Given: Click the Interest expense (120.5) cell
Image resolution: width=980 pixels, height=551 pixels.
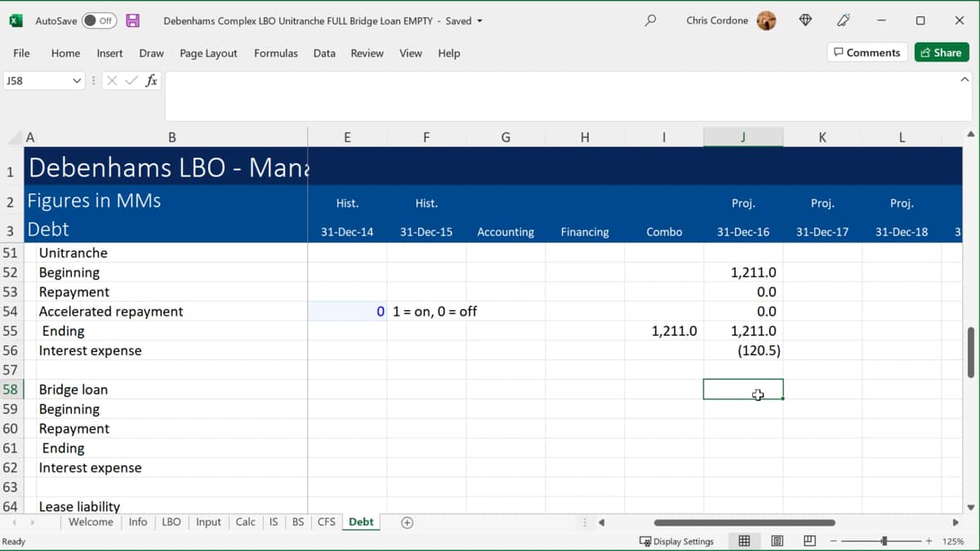Looking at the screenshot, I should pos(743,350).
